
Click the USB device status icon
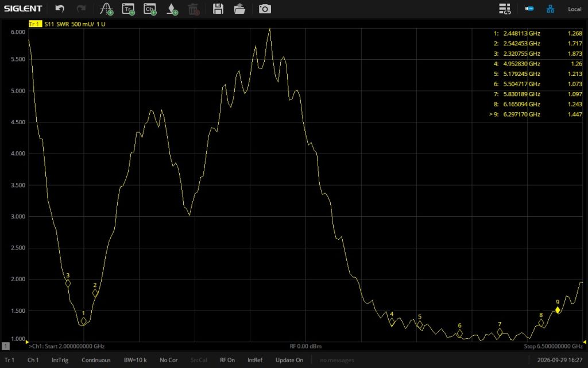(529, 9)
